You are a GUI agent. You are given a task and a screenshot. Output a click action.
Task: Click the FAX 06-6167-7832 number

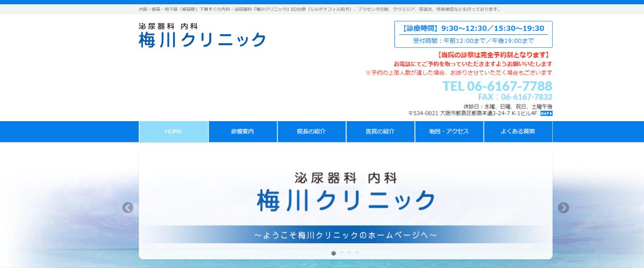pyautogui.click(x=515, y=97)
